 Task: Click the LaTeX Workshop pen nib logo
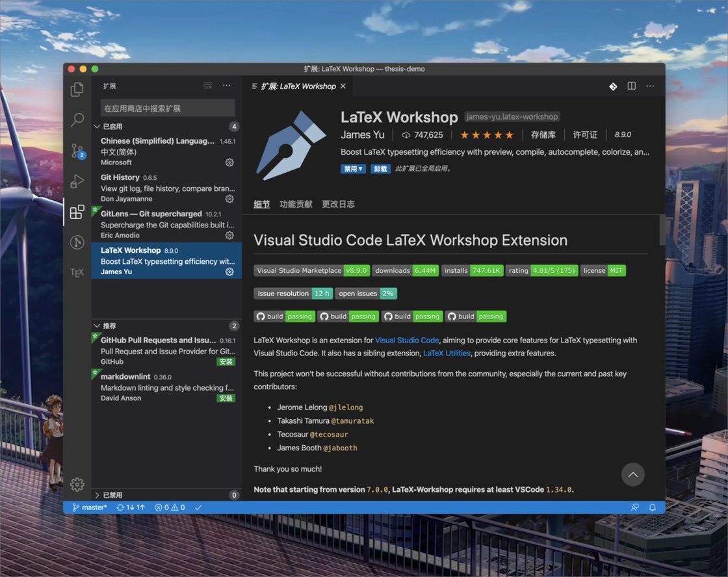[x=291, y=145]
